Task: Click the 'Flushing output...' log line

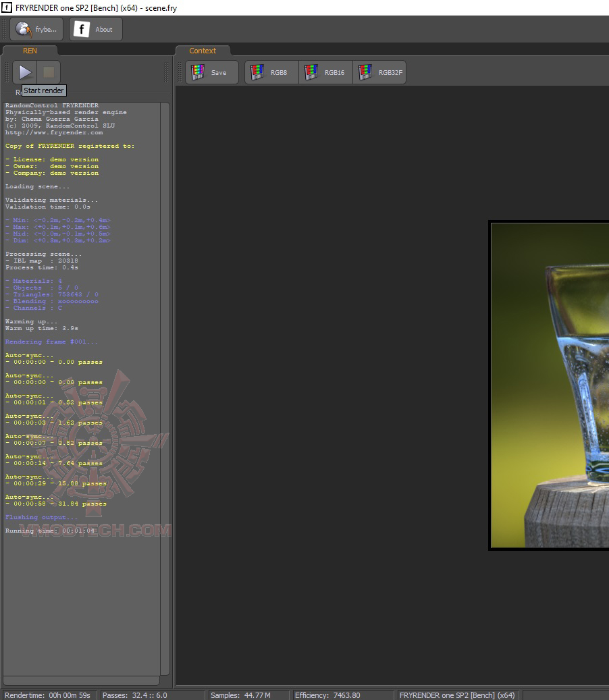Action: click(42, 518)
